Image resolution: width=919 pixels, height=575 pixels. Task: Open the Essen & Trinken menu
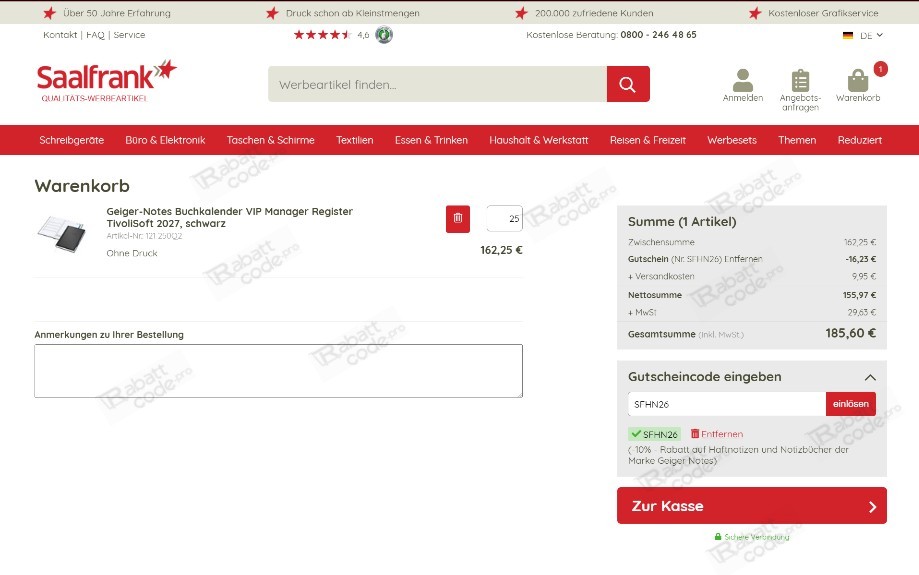[431, 140]
